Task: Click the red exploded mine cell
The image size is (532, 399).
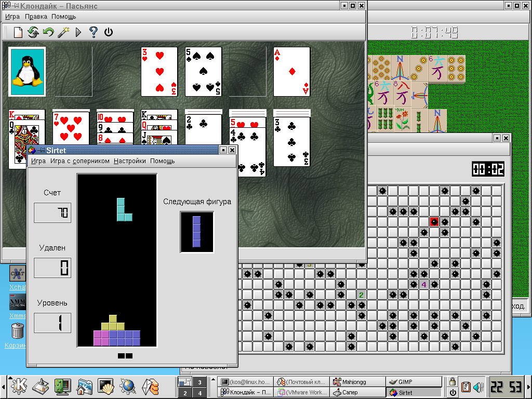Action: pos(434,222)
